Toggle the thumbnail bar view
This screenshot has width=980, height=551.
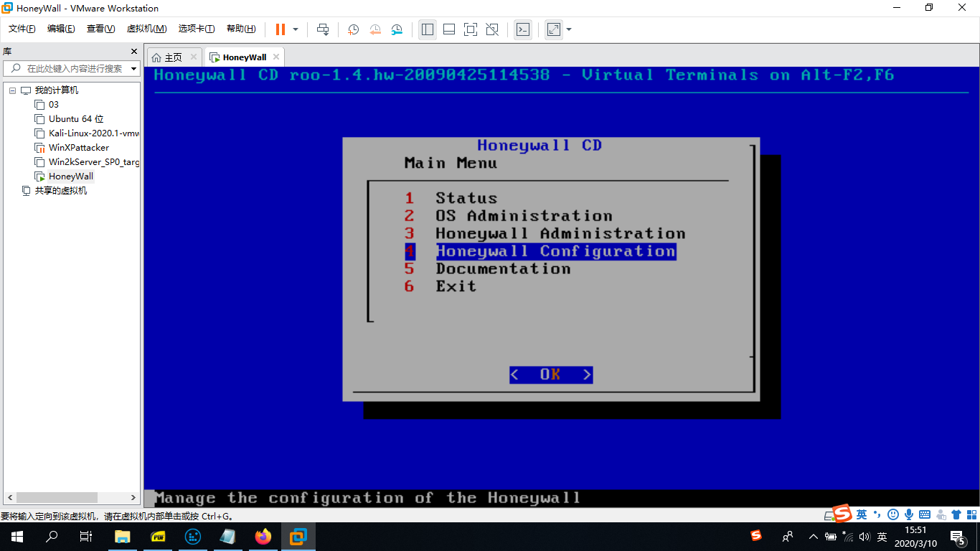pos(449,29)
